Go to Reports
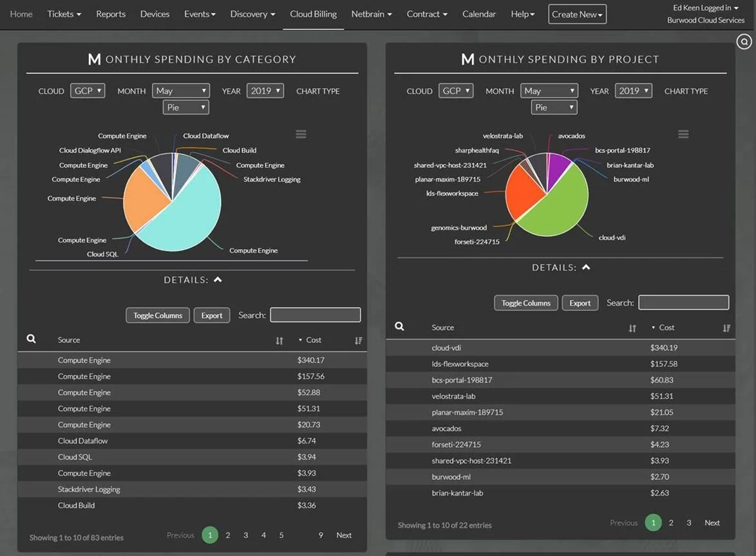The image size is (756, 556). pyautogui.click(x=110, y=14)
